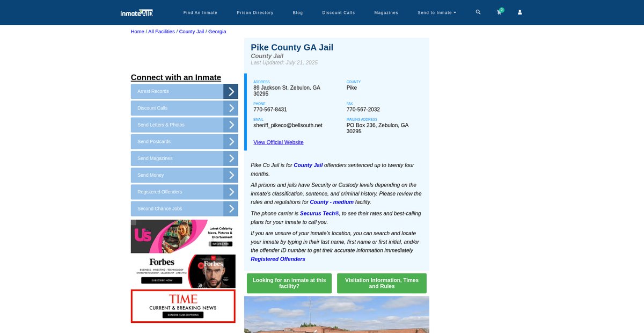The width and height of the screenshot is (644, 333).
Task: Select Send Money sidebar button
Action: click(x=177, y=175)
